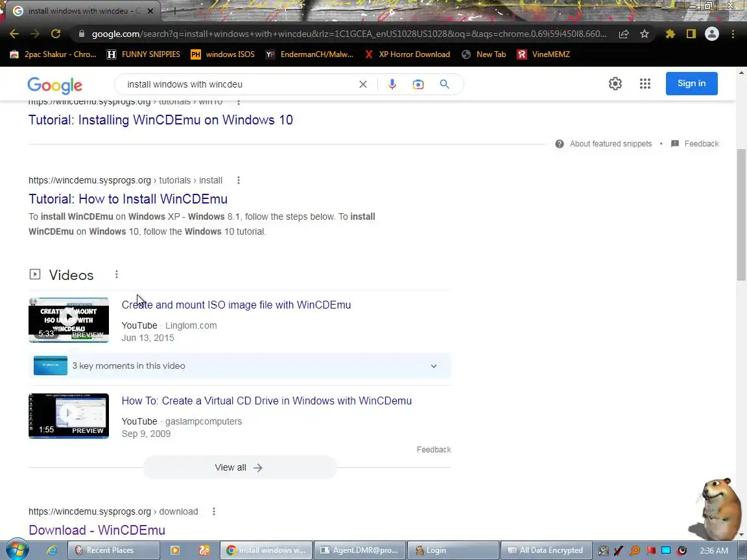747x560 pixels.
Task: Search by image with the camera icon
Action: [418, 84]
